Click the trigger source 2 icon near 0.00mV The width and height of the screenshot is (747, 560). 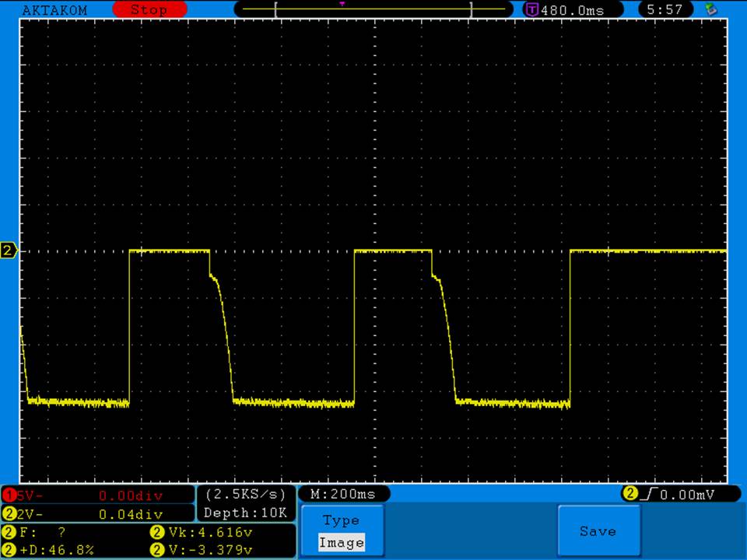[630, 494]
